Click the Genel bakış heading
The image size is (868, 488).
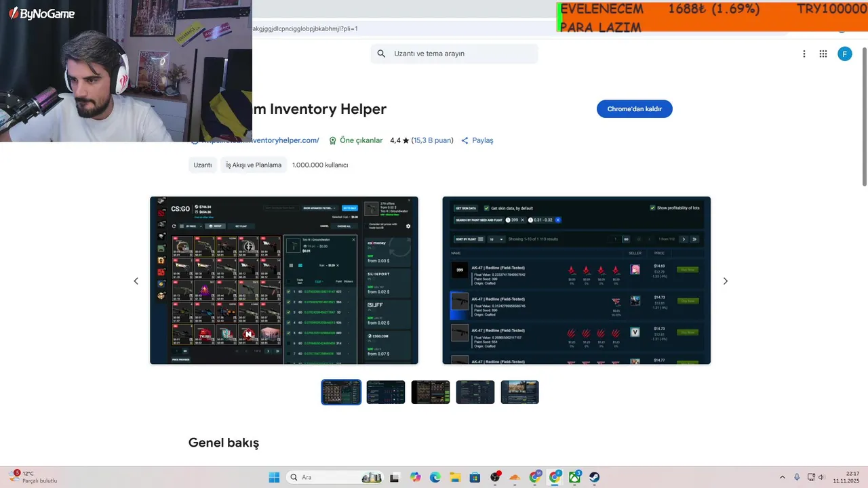tap(224, 443)
